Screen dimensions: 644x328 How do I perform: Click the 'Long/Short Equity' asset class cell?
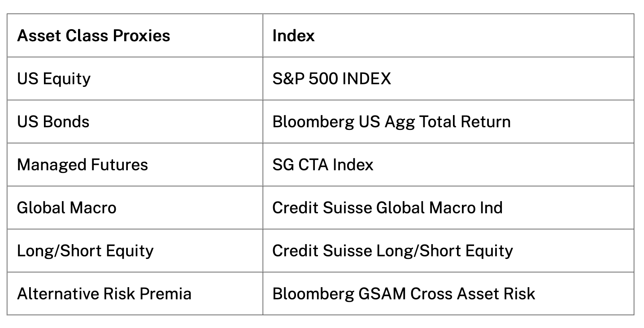click(x=85, y=251)
